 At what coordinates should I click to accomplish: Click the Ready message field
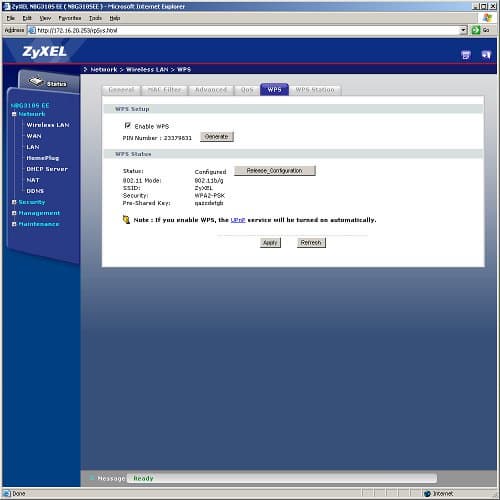(282, 478)
